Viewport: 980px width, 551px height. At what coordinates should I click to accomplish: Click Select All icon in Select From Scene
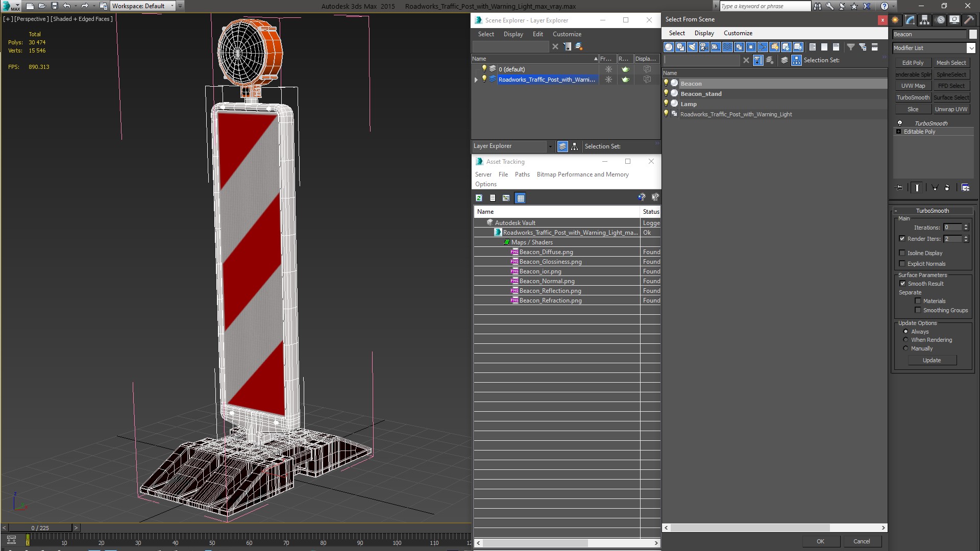coord(813,47)
